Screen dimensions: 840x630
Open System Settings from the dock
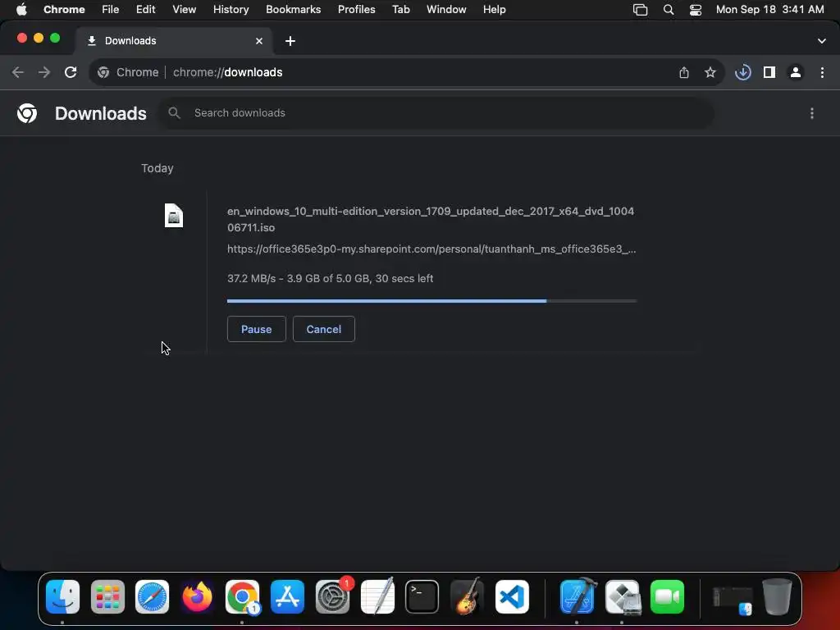(x=333, y=597)
